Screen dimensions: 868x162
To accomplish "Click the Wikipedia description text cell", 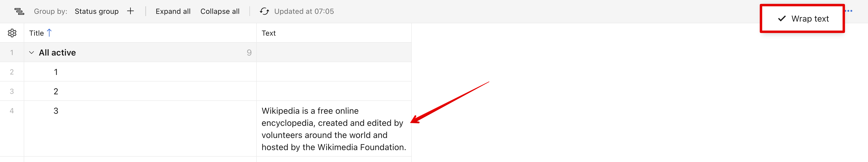I will click(x=333, y=129).
